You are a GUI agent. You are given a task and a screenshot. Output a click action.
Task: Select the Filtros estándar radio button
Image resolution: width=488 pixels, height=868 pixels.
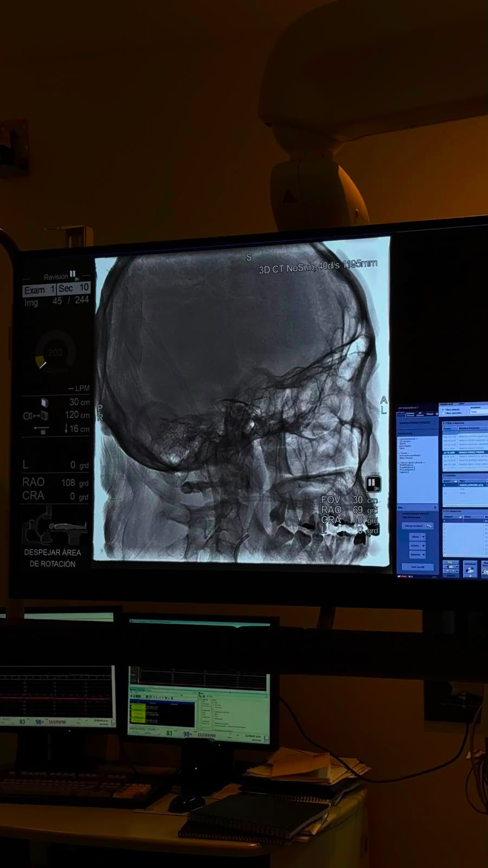pos(443,410)
